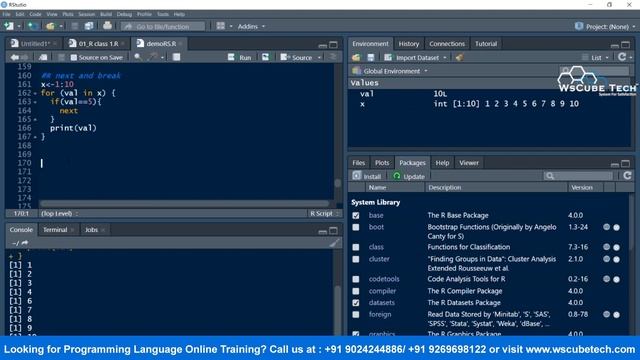640x360 pixels.
Task: Switch to the History tab
Action: point(409,44)
